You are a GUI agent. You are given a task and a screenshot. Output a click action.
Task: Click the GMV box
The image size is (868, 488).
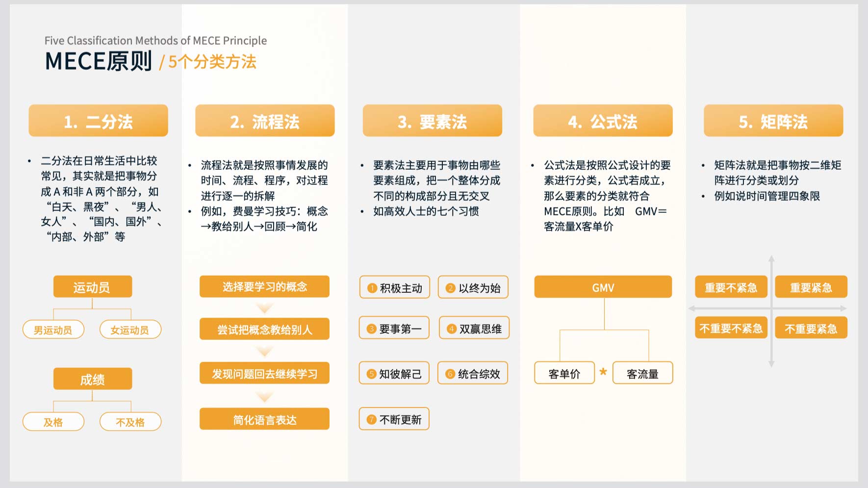pyautogui.click(x=603, y=287)
